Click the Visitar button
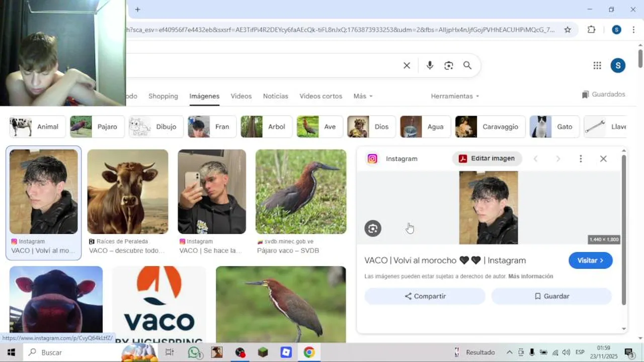This screenshot has width=644, height=362. click(x=591, y=260)
